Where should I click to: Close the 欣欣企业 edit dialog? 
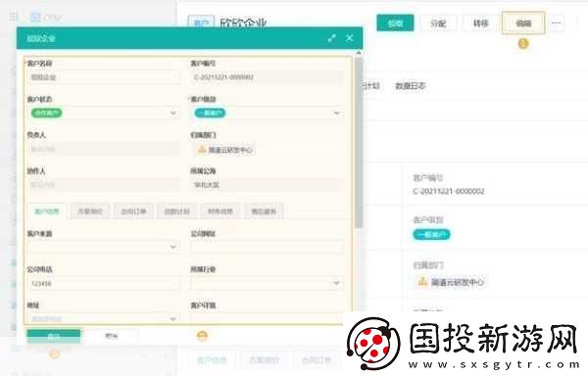[x=350, y=38]
